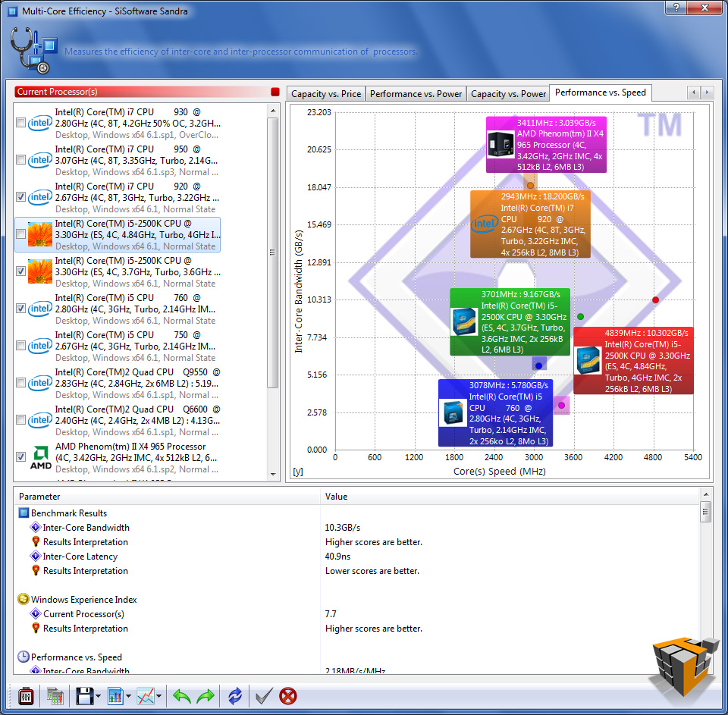Uncheck the Core i7 920 processor checkbox
The width and height of the screenshot is (728, 715).
pos(20,197)
